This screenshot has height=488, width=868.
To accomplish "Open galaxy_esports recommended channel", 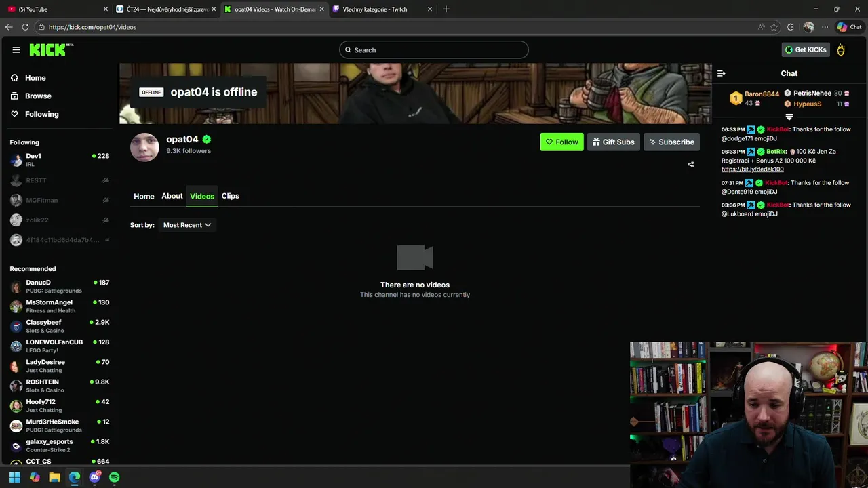I will point(60,445).
